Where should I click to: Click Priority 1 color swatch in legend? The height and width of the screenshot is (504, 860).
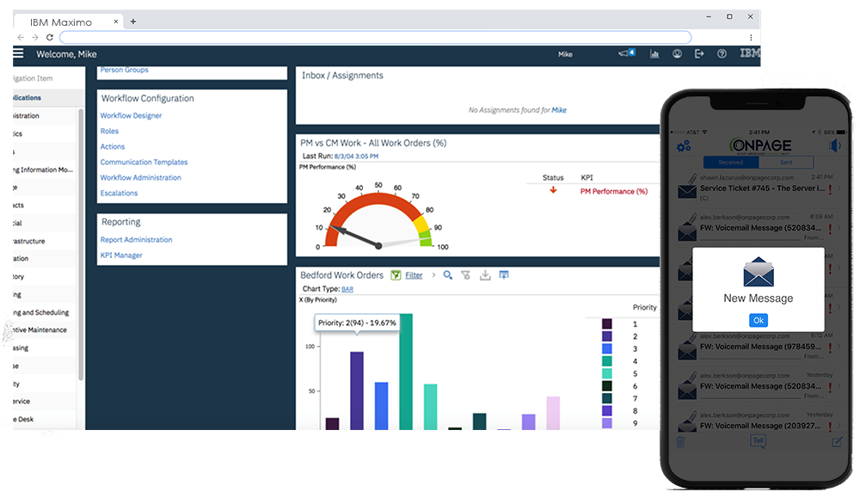606,324
